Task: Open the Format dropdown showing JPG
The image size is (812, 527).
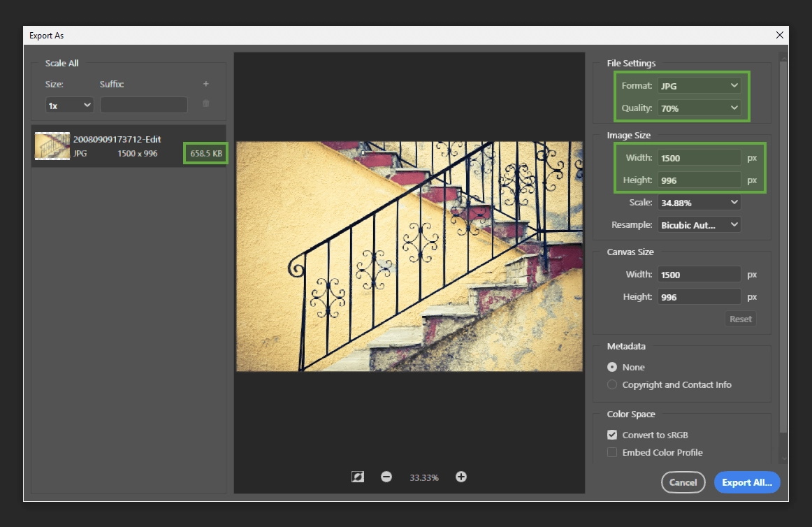Action: 699,85
